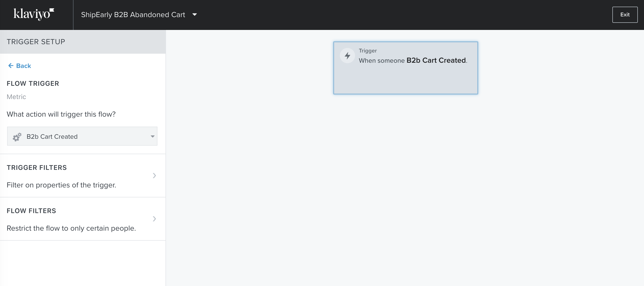The height and width of the screenshot is (286, 644).
Task: Click the FLOW TRIGGER heading
Action: tap(33, 83)
